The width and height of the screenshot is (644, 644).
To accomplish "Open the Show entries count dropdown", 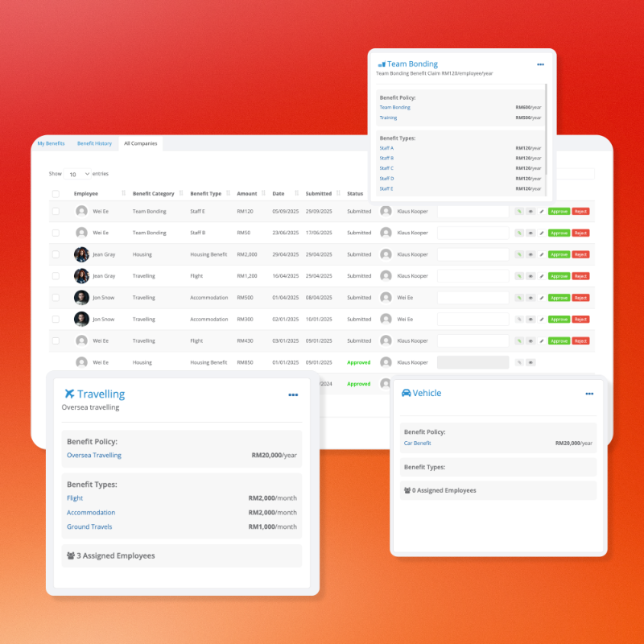I will coord(77,174).
